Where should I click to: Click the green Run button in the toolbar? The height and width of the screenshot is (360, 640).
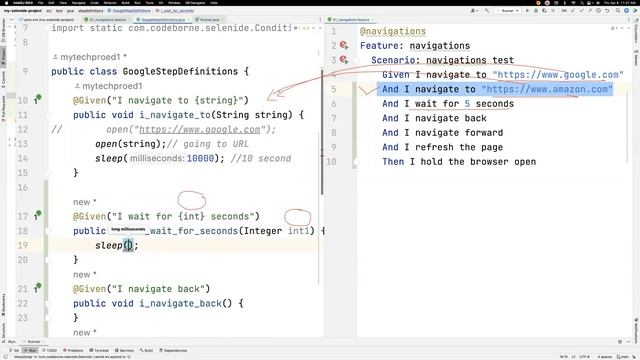527,11
